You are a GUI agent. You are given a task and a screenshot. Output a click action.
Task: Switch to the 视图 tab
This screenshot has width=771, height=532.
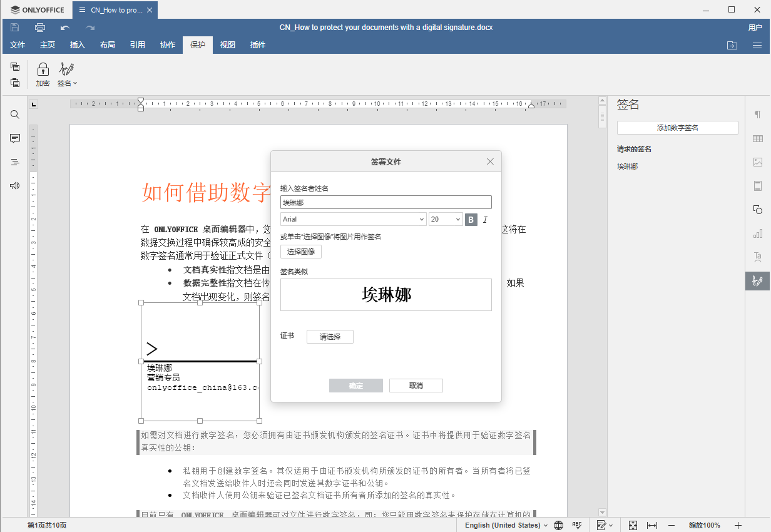click(228, 45)
